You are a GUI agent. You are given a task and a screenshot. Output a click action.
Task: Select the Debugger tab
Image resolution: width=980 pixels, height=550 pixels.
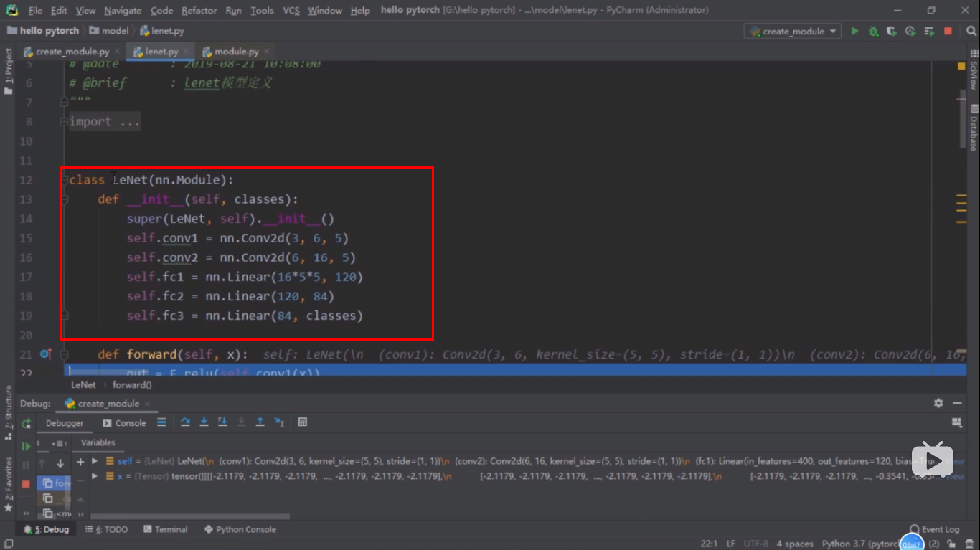[65, 423]
